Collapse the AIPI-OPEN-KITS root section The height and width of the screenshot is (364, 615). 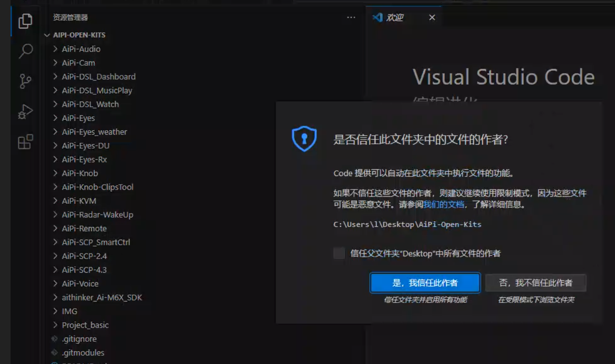pyautogui.click(x=47, y=35)
